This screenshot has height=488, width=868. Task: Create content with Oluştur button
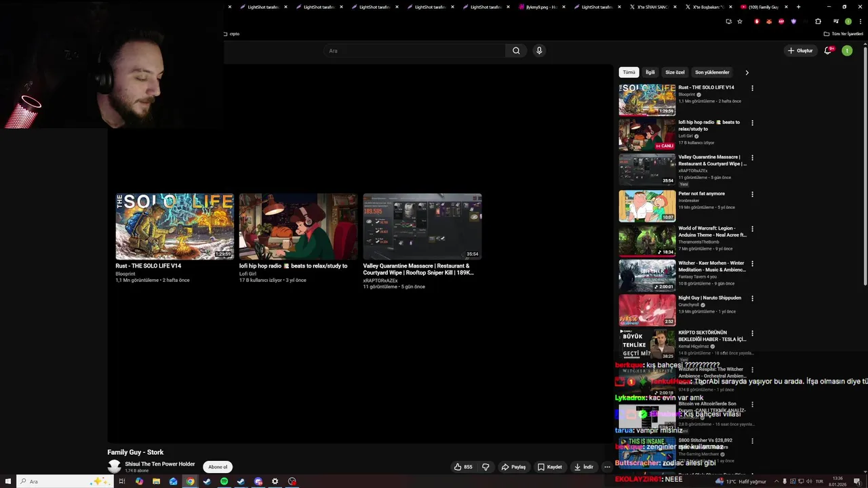pos(800,51)
